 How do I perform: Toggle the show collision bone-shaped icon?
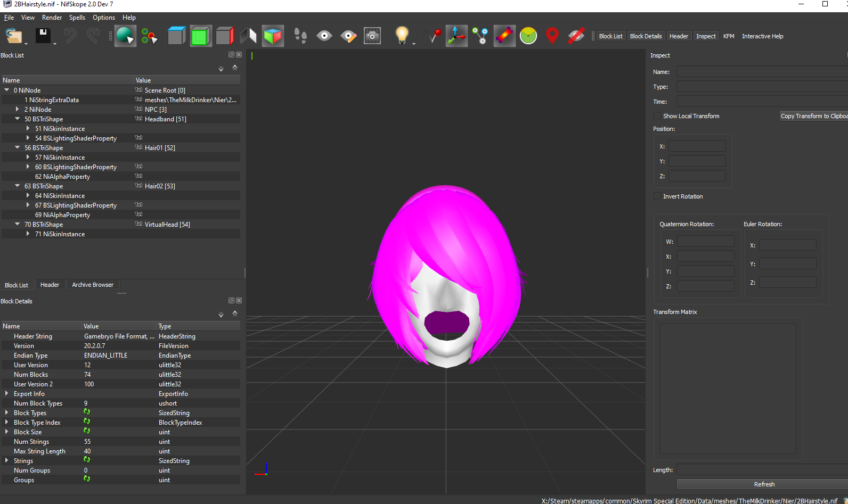[x=504, y=36]
